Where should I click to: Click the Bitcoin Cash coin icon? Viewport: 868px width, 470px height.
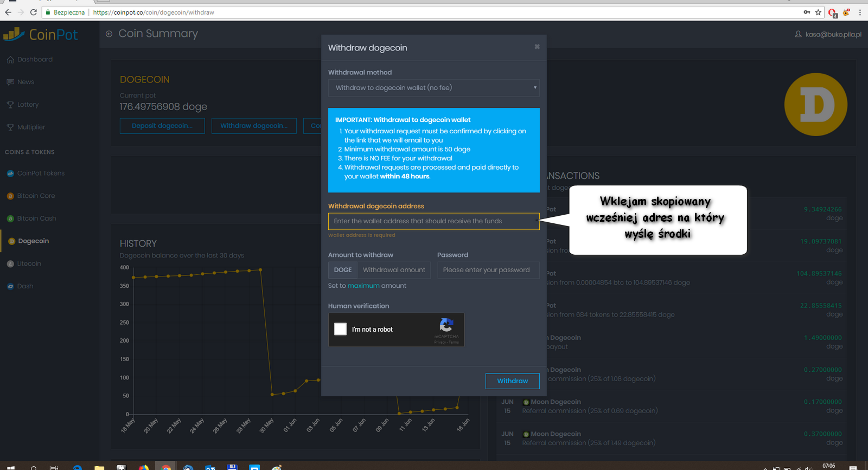click(10, 218)
